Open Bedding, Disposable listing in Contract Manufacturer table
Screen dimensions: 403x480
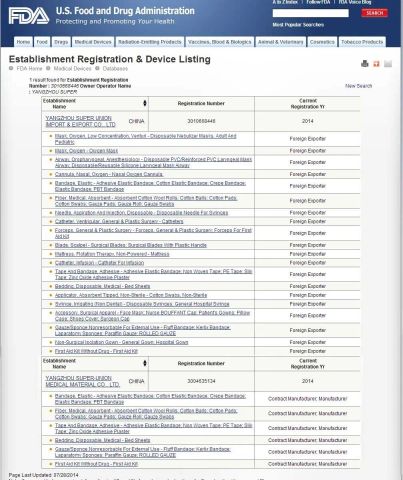102,440
